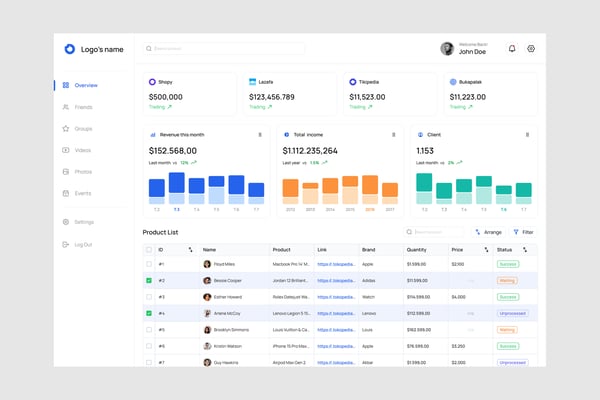Click Esther Howard's avatar

(x=207, y=297)
